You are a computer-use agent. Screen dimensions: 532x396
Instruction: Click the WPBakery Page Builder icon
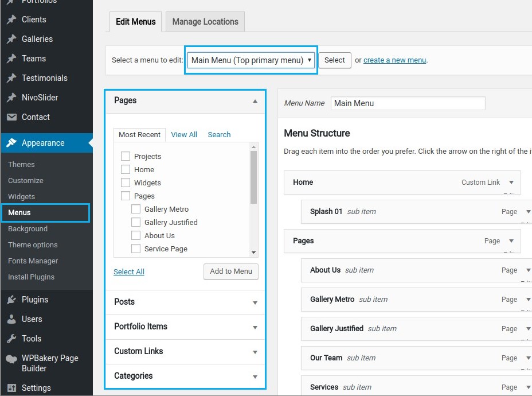11,359
